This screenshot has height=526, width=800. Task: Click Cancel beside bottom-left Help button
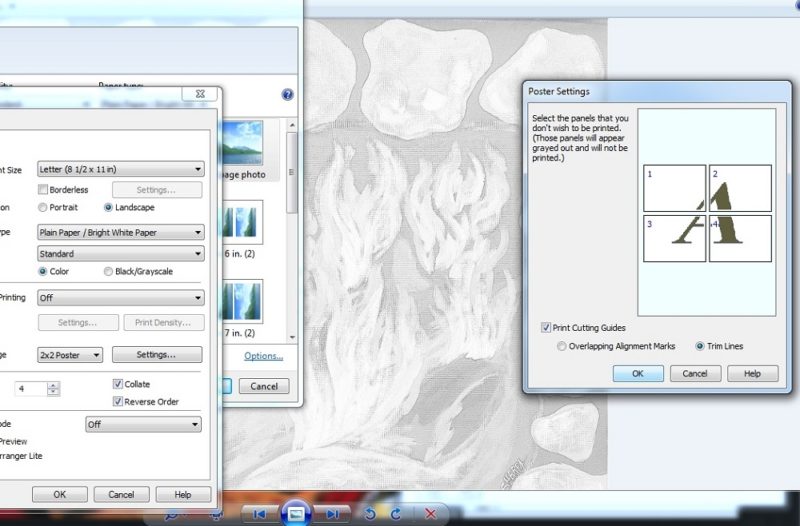click(121, 494)
